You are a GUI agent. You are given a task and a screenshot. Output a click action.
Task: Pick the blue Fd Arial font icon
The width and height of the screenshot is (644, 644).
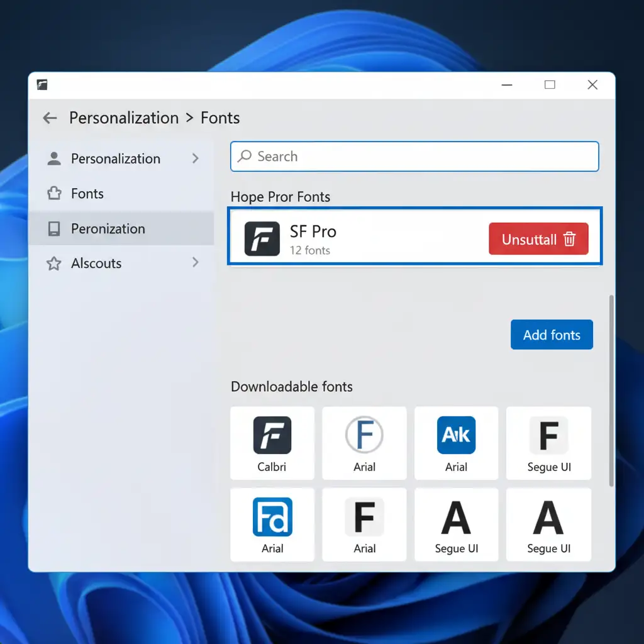click(x=272, y=517)
